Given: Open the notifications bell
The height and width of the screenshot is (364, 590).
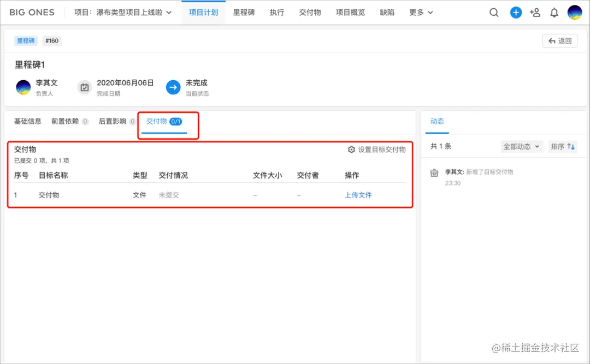Looking at the screenshot, I should coord(554,13).
